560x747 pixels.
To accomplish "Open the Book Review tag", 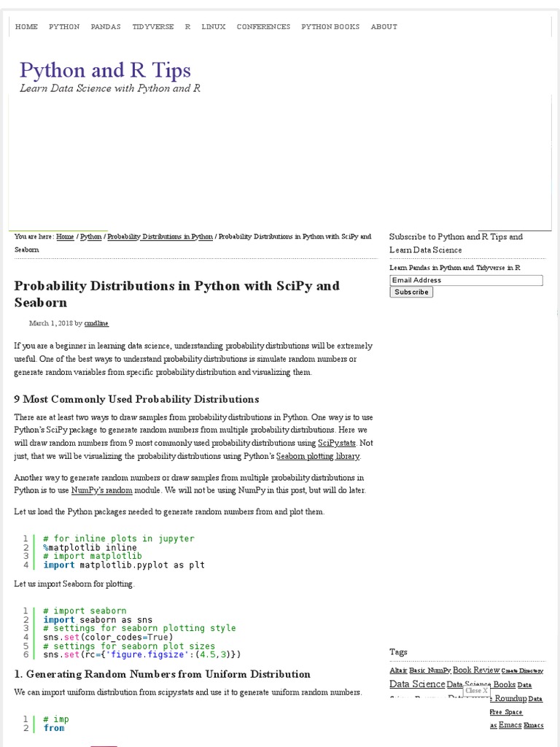I will (x=476, y=670).
